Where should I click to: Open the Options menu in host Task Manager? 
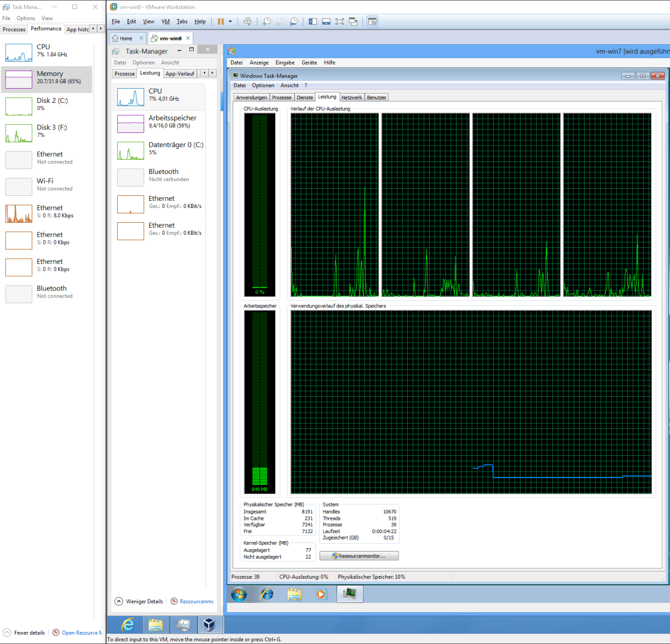(26, 18)
